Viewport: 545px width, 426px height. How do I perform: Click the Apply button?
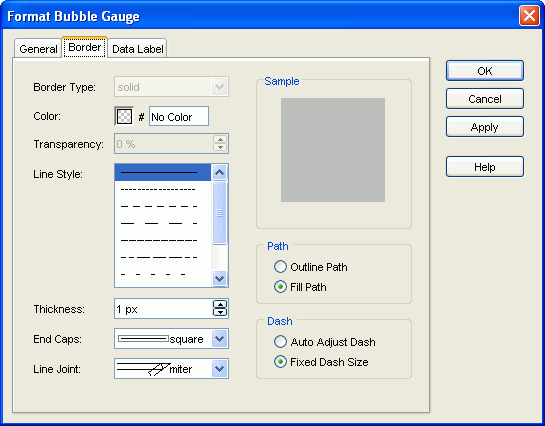(x=485, y=127)
